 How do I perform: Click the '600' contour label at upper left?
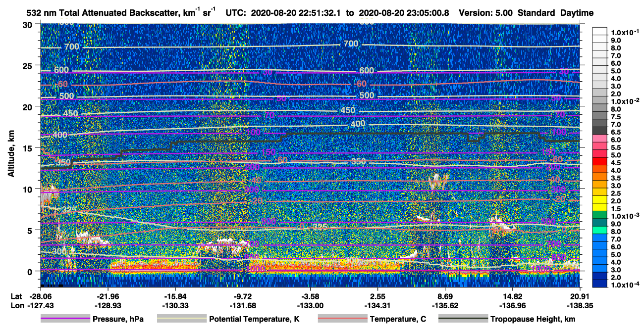(x=61, y=70)
